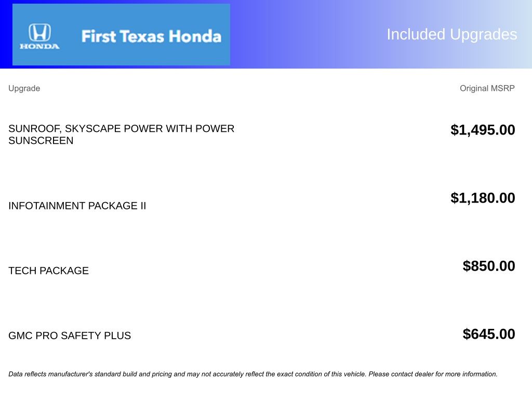This screenshot has width=532, height=399.
Task: Click the Upgrade column header
Action: (24, 88)
